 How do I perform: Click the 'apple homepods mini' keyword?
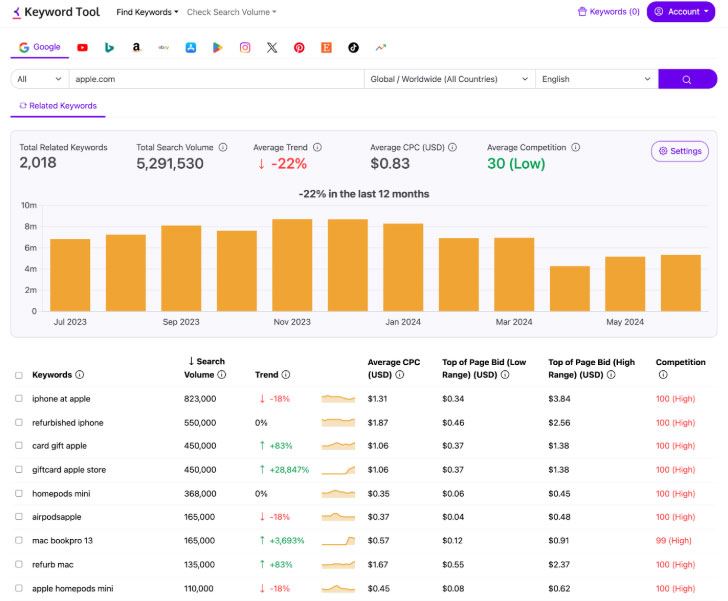(x=72, y=588)
